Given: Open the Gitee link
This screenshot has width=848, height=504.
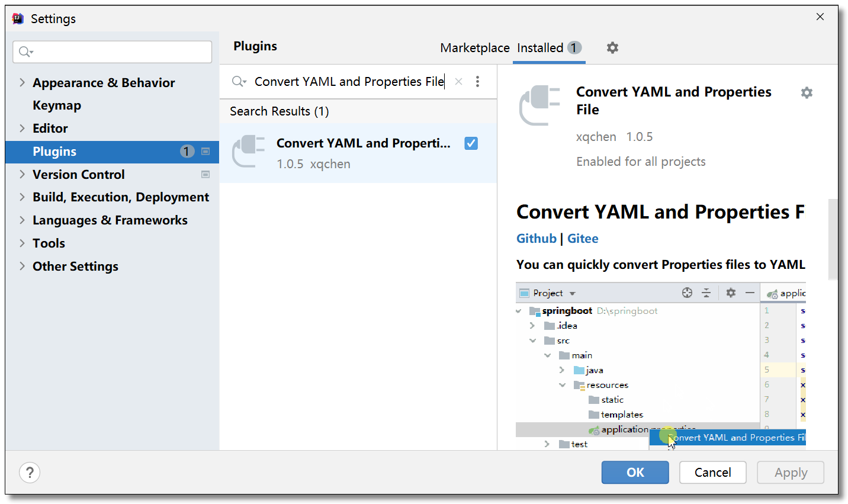Looking at the screenshot, I should point(583,239).
